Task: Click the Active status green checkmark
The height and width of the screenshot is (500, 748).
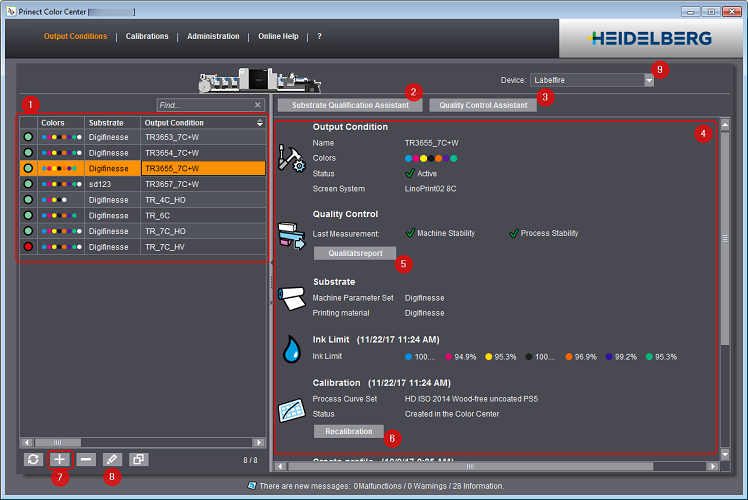Action: pyautogui.click(x=410, y=173)
